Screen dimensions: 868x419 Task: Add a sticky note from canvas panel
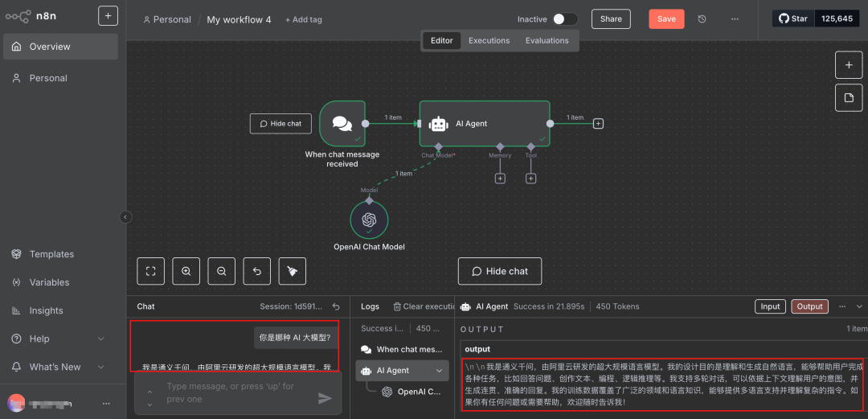pyautogui.click(x=849, y=97)
